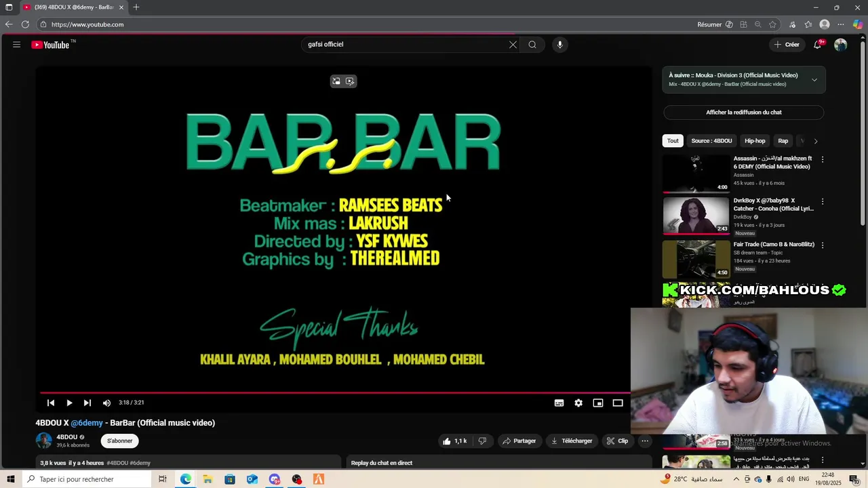Screen dimensions: 868x488
Task: Run search with the magnifier button
Action: pos(532,45)
